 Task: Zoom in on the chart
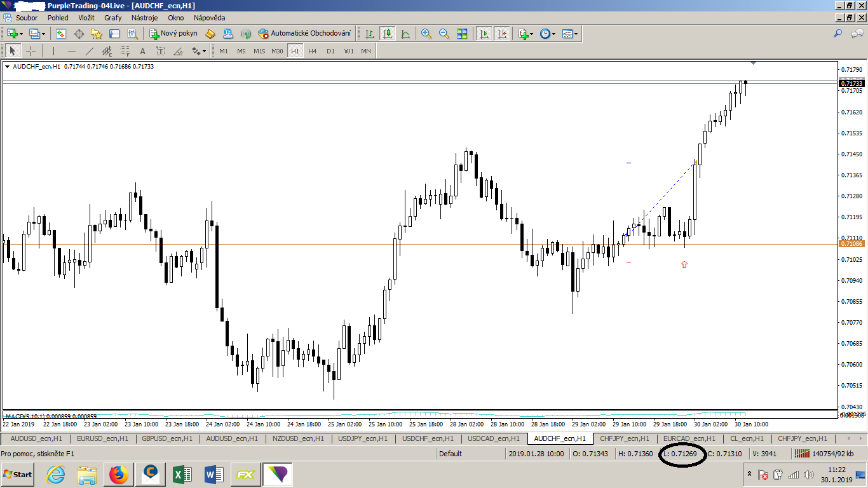[426, 34]
